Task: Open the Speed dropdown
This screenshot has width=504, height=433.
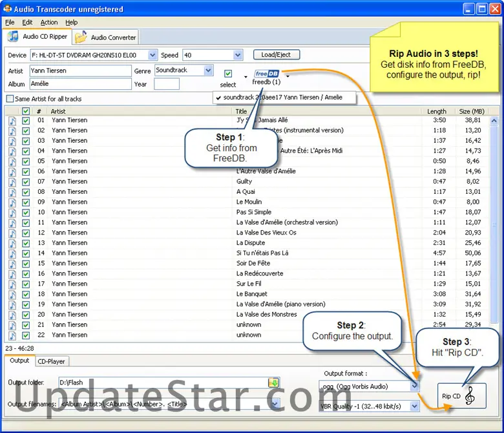Action: click(238, 55)
